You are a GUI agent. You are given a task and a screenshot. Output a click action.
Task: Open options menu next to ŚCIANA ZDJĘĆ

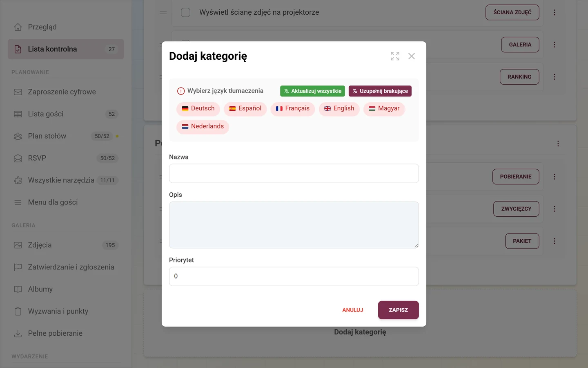click(x=554, y=12)
